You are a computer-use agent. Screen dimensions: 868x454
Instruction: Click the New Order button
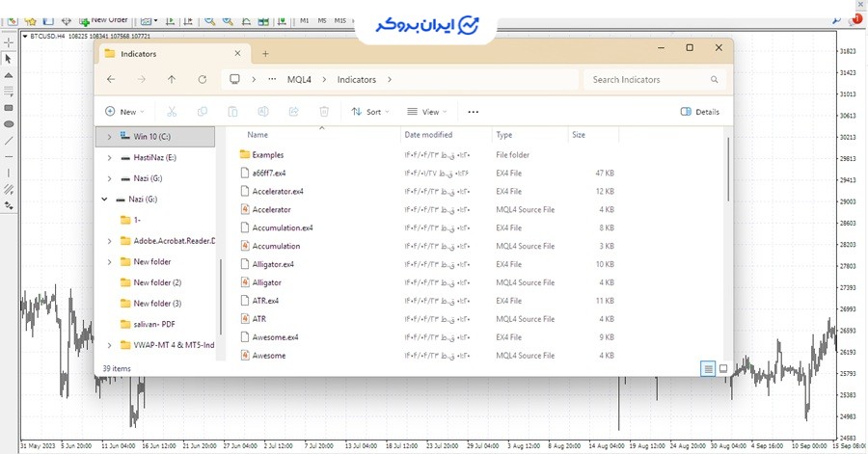pos(103,20)
